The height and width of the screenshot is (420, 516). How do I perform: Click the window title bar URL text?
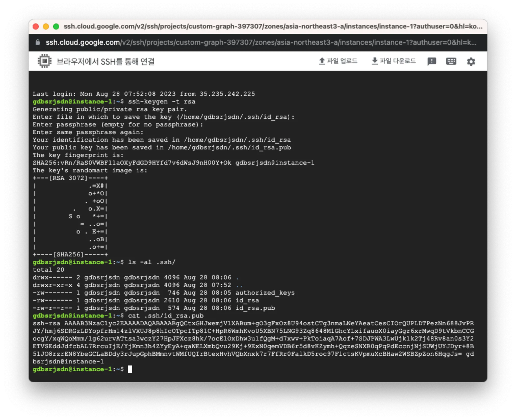[x=273, y=27]
